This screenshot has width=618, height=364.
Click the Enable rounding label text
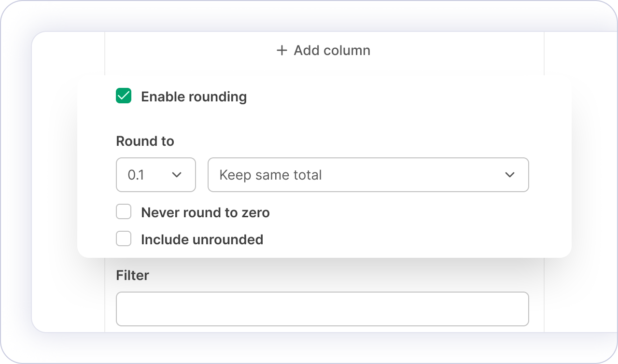tap(194, 97)
